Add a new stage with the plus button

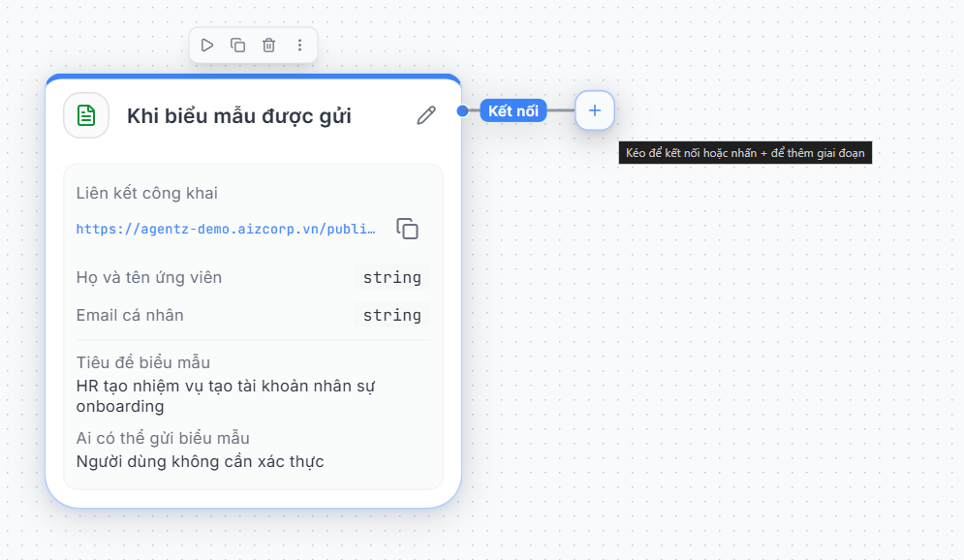pyautogui.click(x=595, y=110)
